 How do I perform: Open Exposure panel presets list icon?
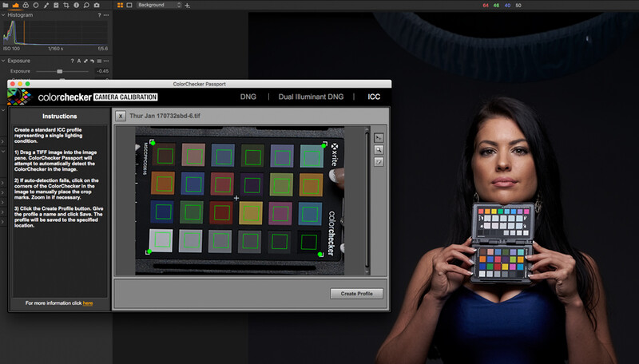(99, 61)
